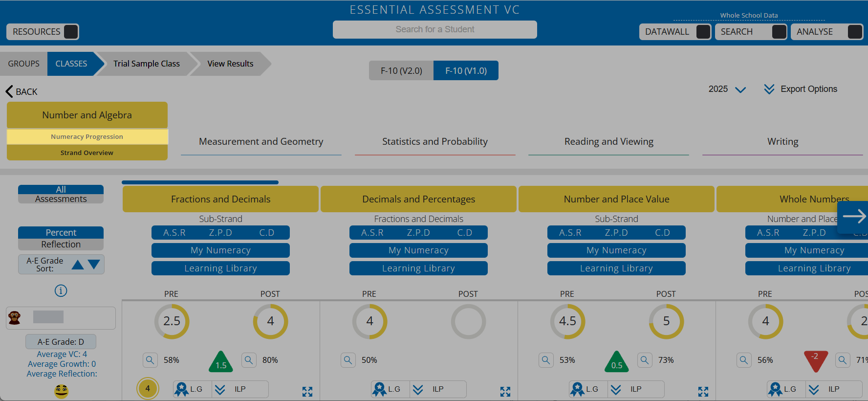Open Writing strand tab
Viewport: 868px width, 401px height.
pos(782,142)
